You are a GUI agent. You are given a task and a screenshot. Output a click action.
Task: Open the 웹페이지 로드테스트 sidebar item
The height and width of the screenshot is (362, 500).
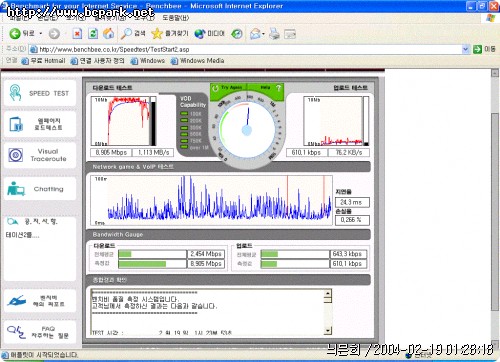40,124
